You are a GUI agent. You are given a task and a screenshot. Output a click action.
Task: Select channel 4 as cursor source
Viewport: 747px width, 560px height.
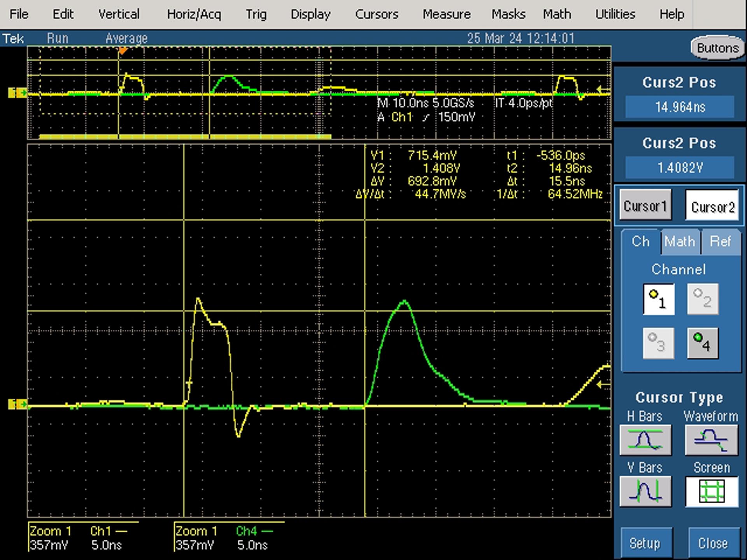[x=703, y=343]
